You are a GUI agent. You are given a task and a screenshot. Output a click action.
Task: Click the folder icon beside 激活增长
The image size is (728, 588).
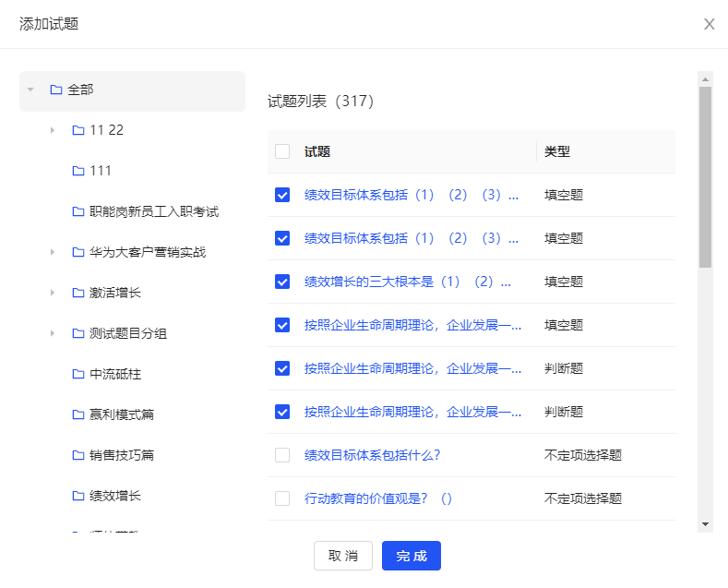click(78, 293)
